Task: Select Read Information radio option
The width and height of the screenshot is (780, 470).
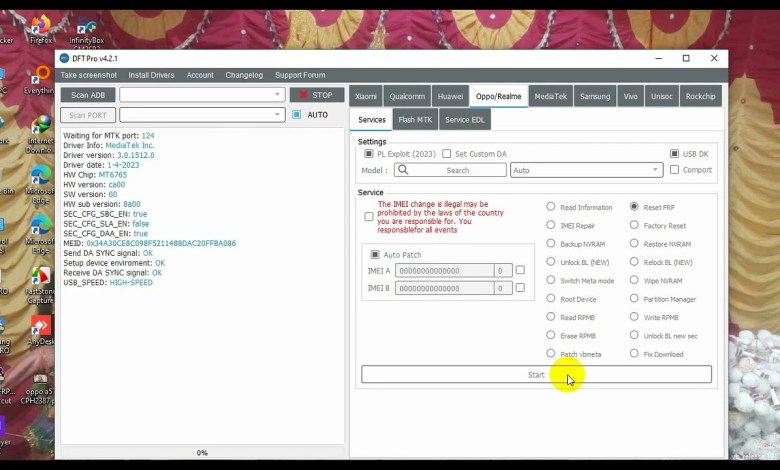Action: (x=551, y=206)
